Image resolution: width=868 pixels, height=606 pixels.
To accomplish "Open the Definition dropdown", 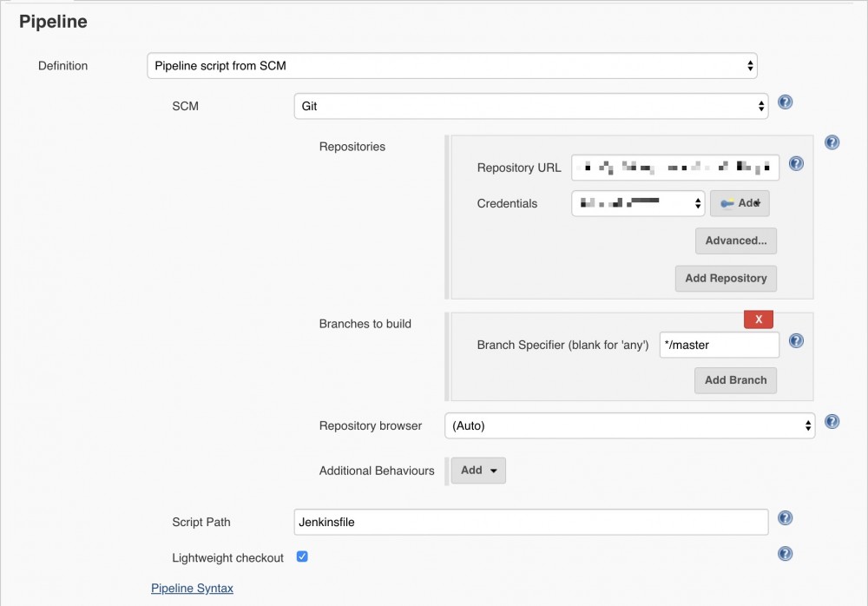I will point(451,65).
